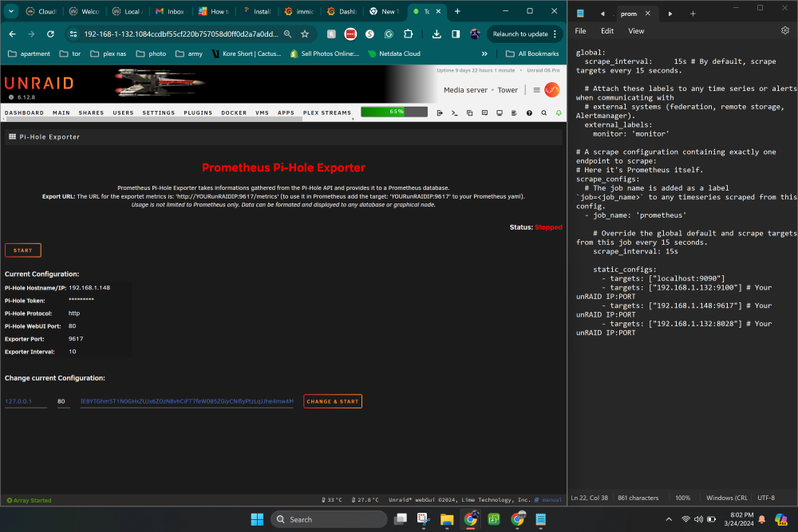Click Pi-Hole IP field showing 127.0.0.1
The height and width of the screenshot is (532, 798).
(26, 401)
